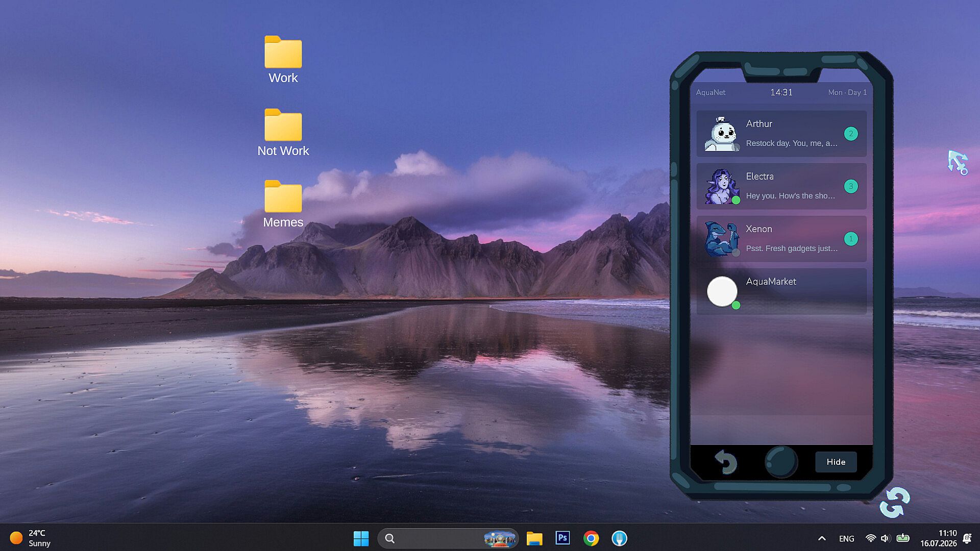Show hidden tray icons chevron
The image size is (980, 551).
(822, 538)
